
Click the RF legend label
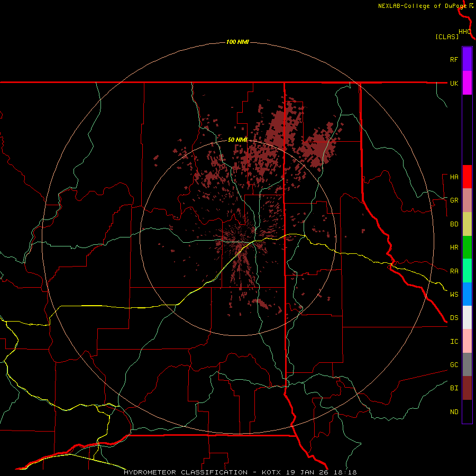click(x=454, y=59)
